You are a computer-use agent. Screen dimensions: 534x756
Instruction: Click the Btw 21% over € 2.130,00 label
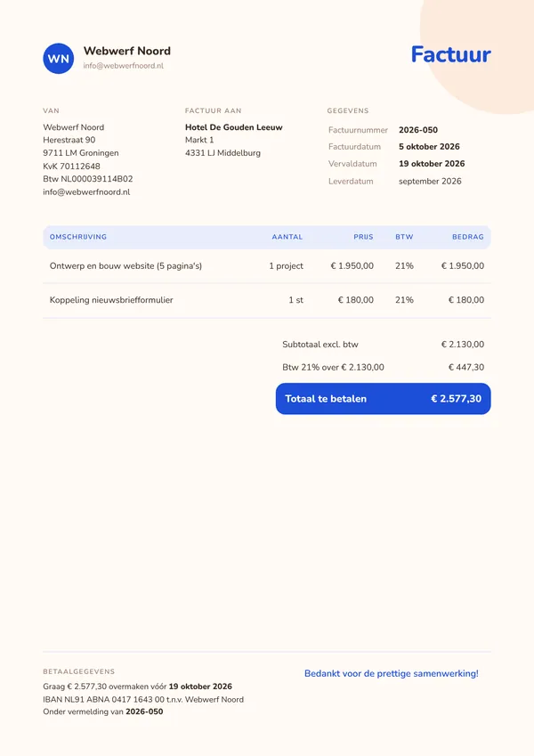[333, 367]
